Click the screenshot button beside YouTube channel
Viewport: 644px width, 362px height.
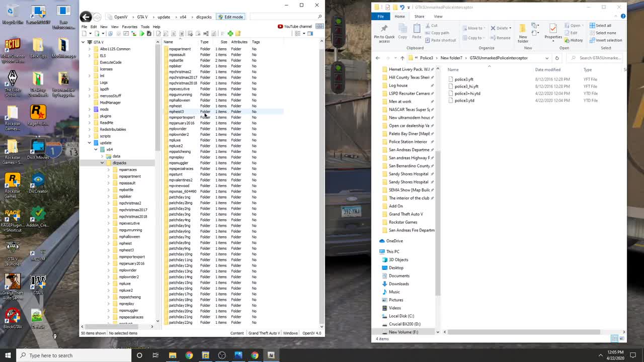[x=319, y=27]
